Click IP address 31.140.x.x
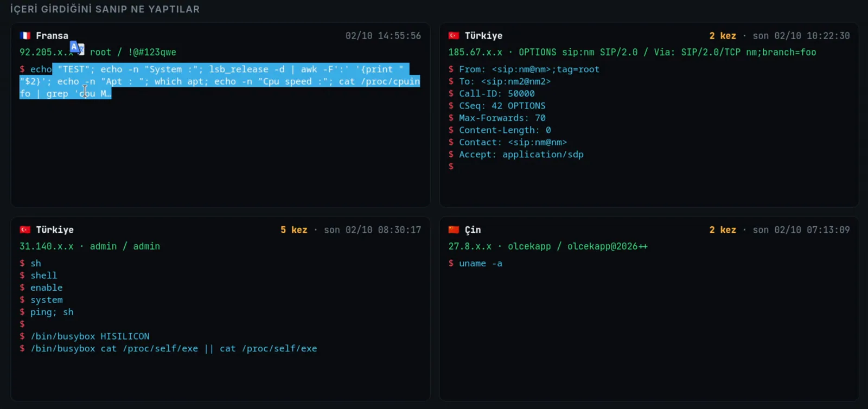 pos(47,246)
